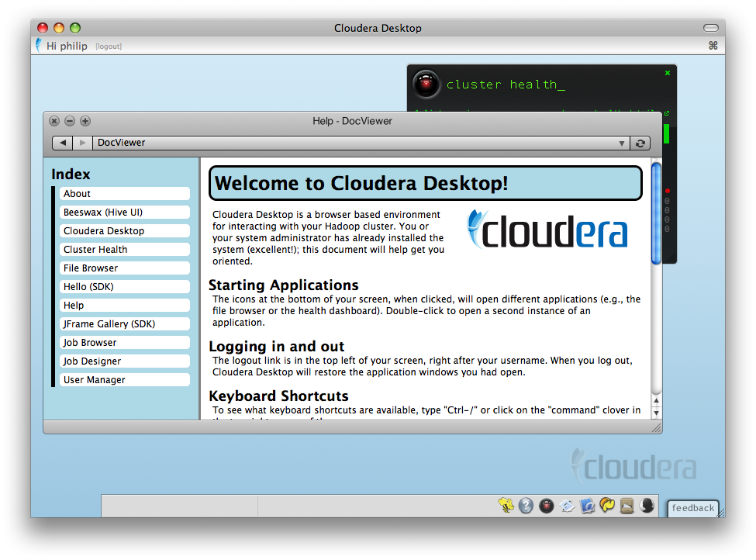Go forward in DocViewer history
Viewport: 756px width, 560px height.
pos(82,143)
